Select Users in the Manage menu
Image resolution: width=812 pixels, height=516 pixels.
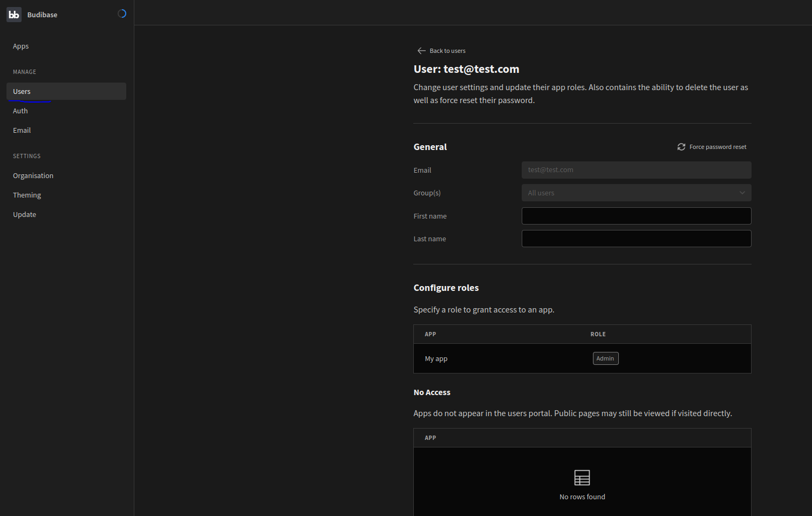(x=22, y=91)
